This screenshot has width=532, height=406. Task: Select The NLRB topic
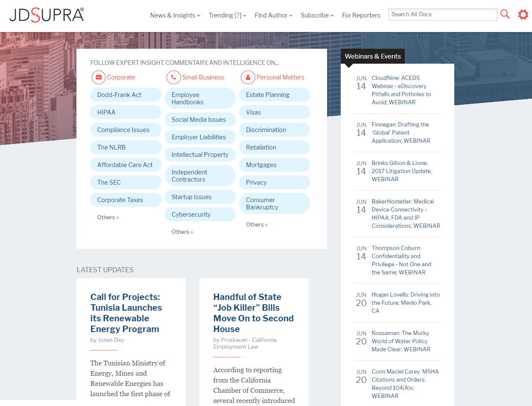pyautogui.click(x=126, y=147)
